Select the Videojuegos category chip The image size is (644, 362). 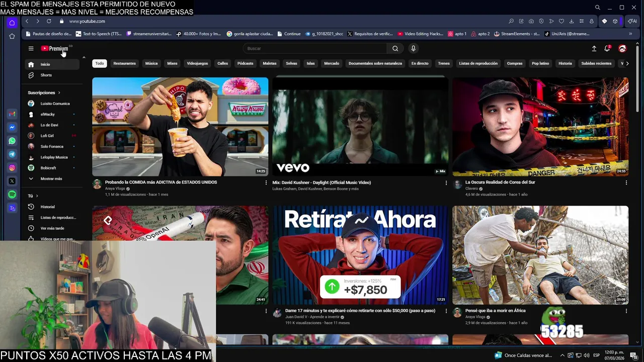click(x=197, y=63)
